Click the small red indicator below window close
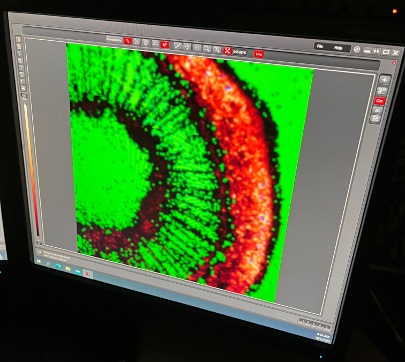This screenshot has height=362, width=405. [394, 63]
